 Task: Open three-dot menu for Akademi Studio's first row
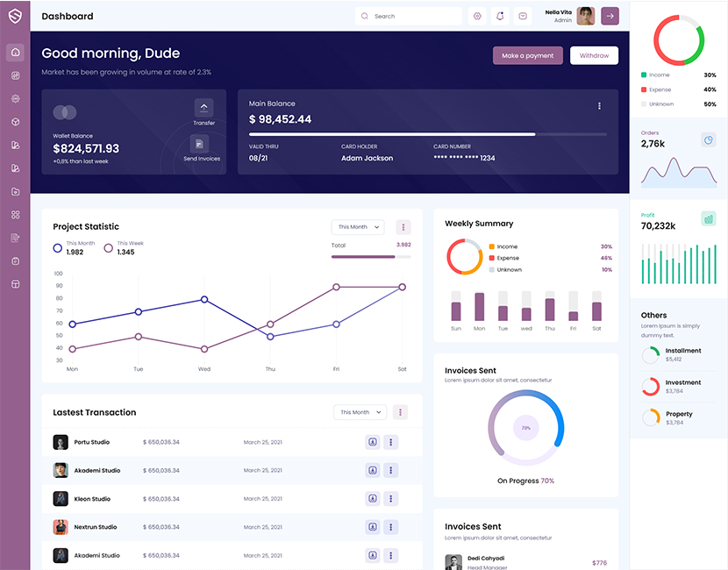point(391,471)
